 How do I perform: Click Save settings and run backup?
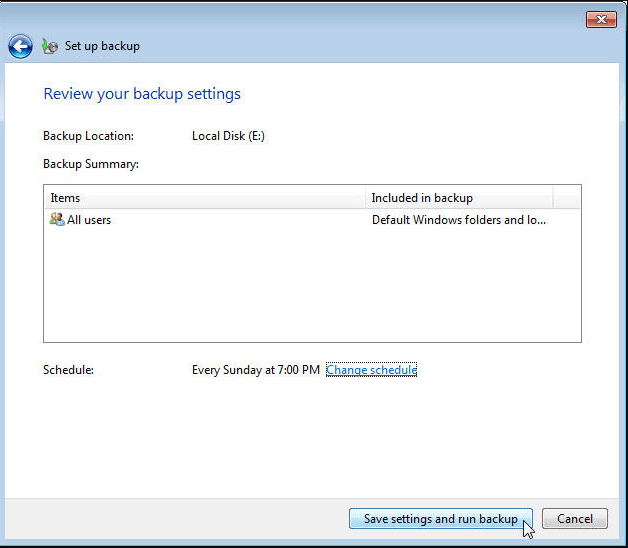pos(440,519)
